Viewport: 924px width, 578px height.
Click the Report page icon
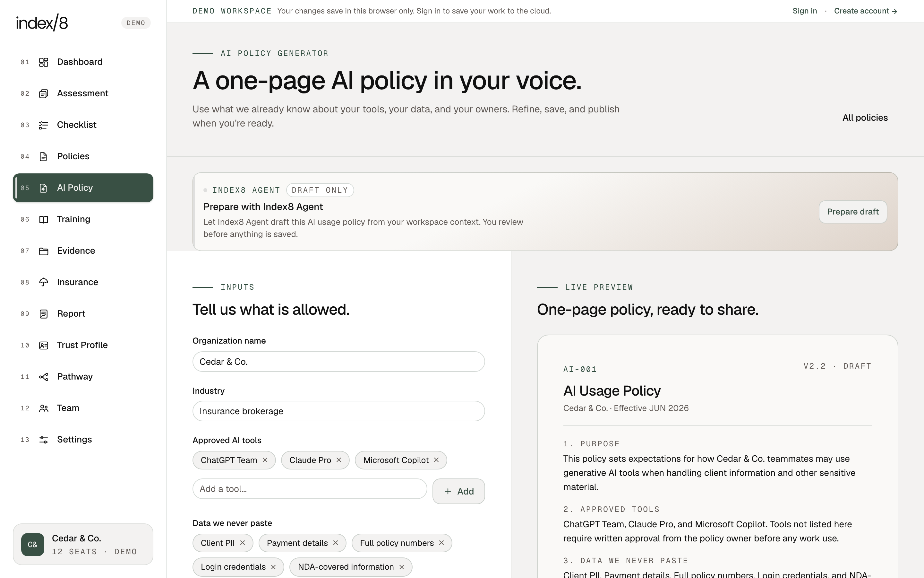click(44, 314)
